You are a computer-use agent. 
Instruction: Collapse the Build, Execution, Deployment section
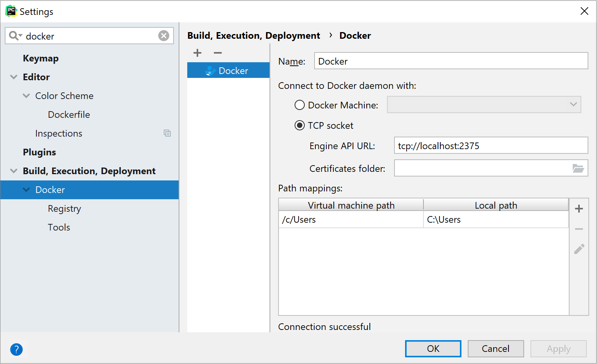click(14, 171)
